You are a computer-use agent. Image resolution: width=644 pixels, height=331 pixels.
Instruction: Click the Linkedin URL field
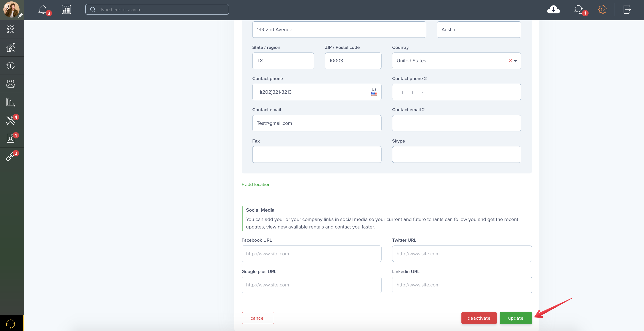pos(462,285)
